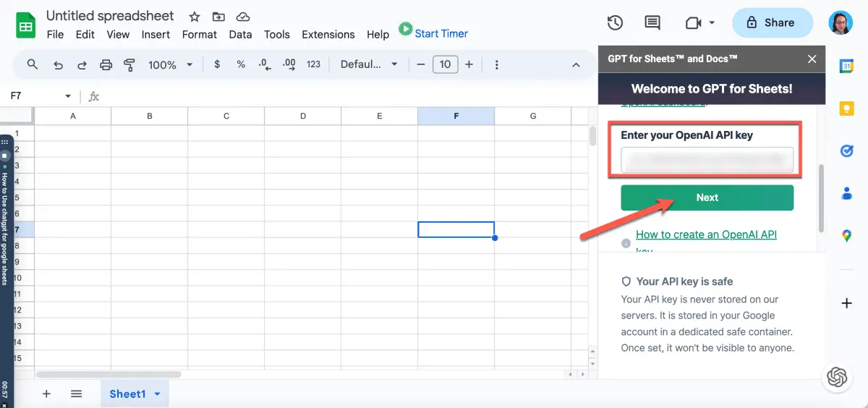This screenshot has height=408, width=868.
Task: Format as currency with dollar icon
Action: 217,64
